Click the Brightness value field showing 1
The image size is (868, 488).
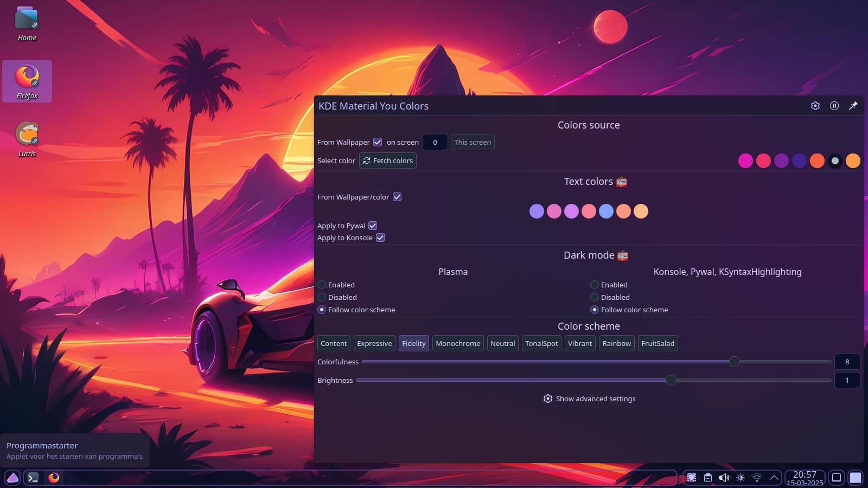click(x=847, y=380)
